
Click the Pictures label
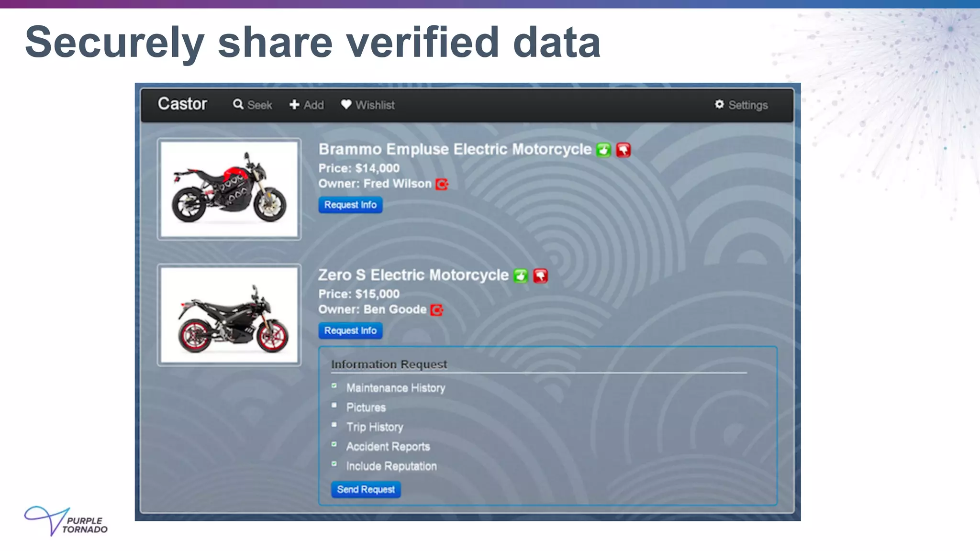(366, 408)
